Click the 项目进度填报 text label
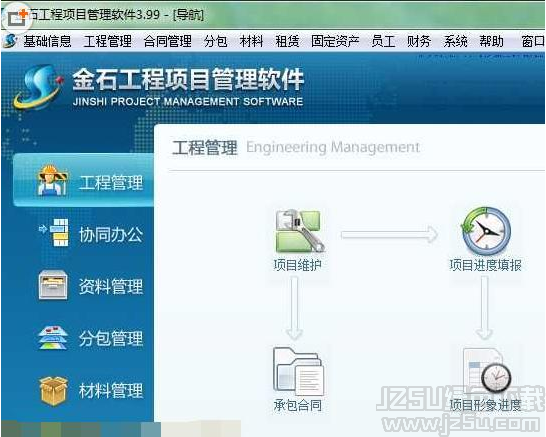 click(x=485, y=265)
